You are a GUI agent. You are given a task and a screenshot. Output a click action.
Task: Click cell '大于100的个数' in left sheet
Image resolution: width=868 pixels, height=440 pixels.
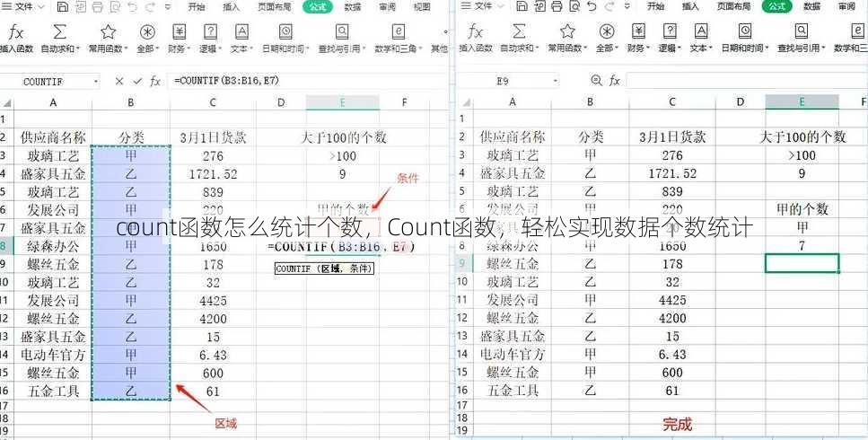pos(343,137)
